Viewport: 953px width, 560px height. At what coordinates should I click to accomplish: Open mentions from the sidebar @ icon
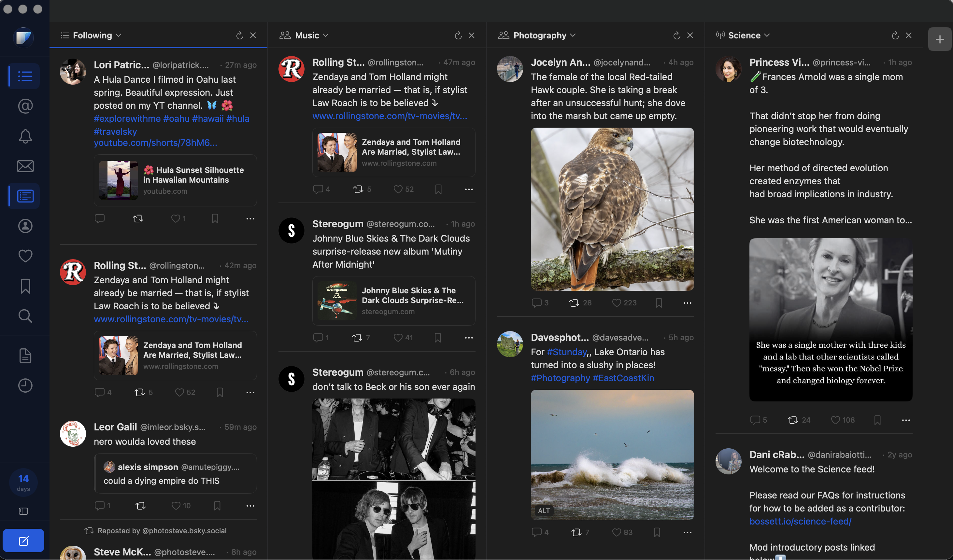pos(25,106)
